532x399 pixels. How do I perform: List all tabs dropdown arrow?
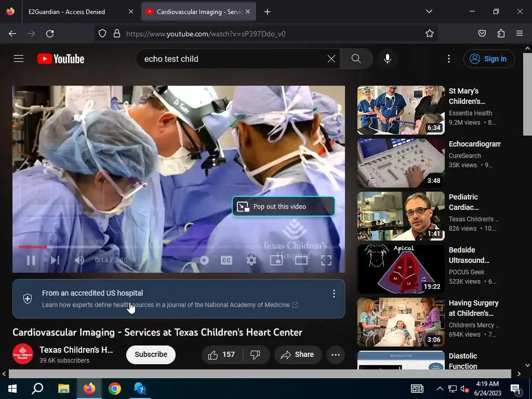[429, 11]
